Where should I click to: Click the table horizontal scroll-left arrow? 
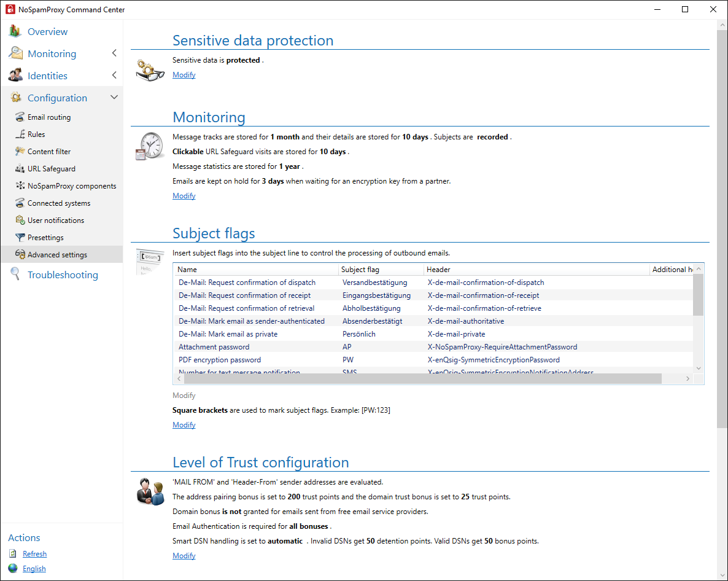pos(179,379)
